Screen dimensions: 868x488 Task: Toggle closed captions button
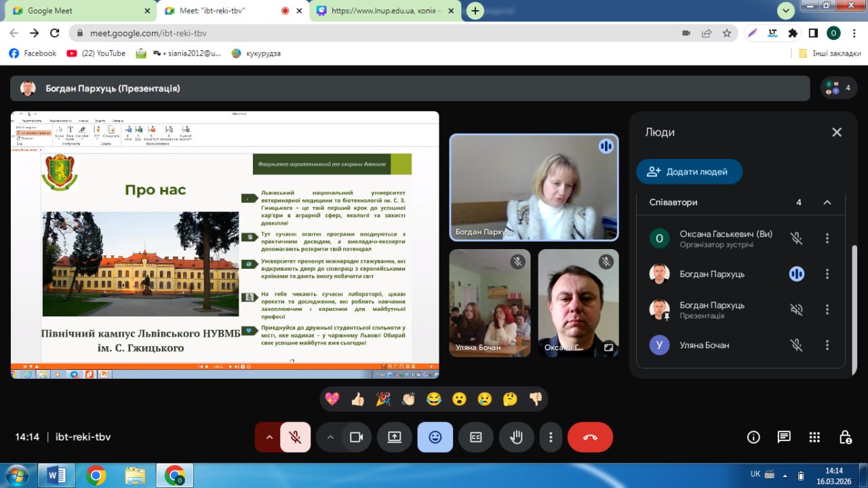(476, 438)
